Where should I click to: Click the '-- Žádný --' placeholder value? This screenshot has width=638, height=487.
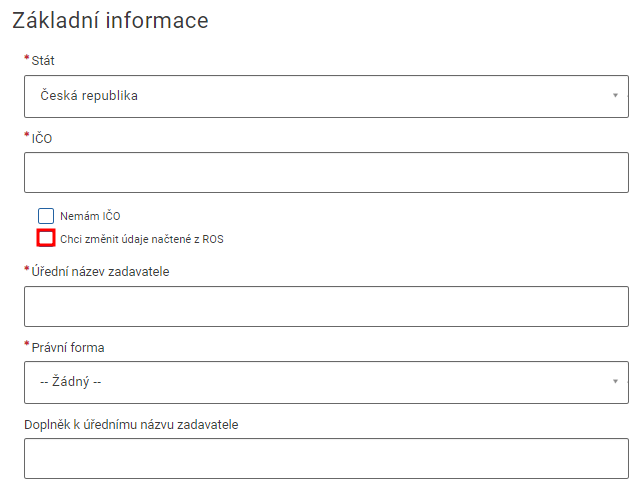(71, 382)
